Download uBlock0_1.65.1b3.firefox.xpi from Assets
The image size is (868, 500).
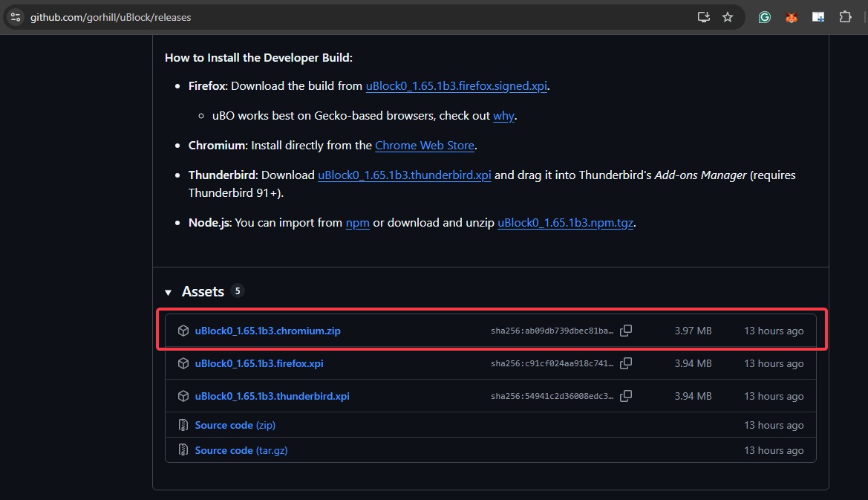258,363
